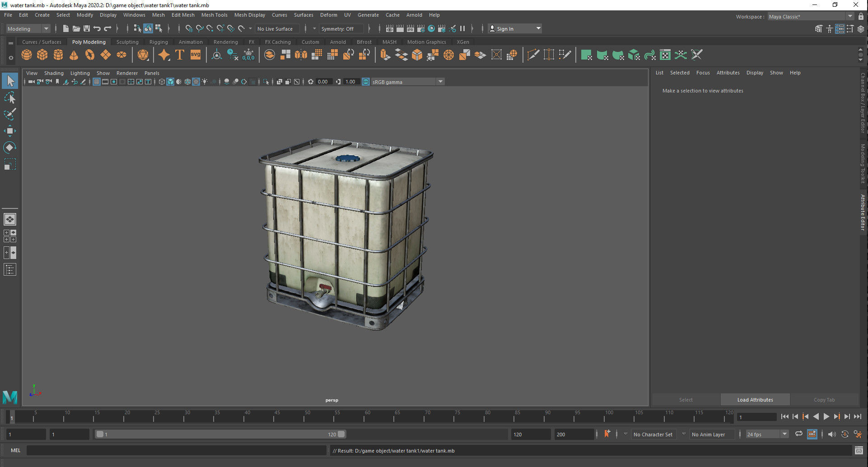Viewport: 868px width, 467px height.
Task: Go to the end of the playback range
Action: (x=858, y=416)
